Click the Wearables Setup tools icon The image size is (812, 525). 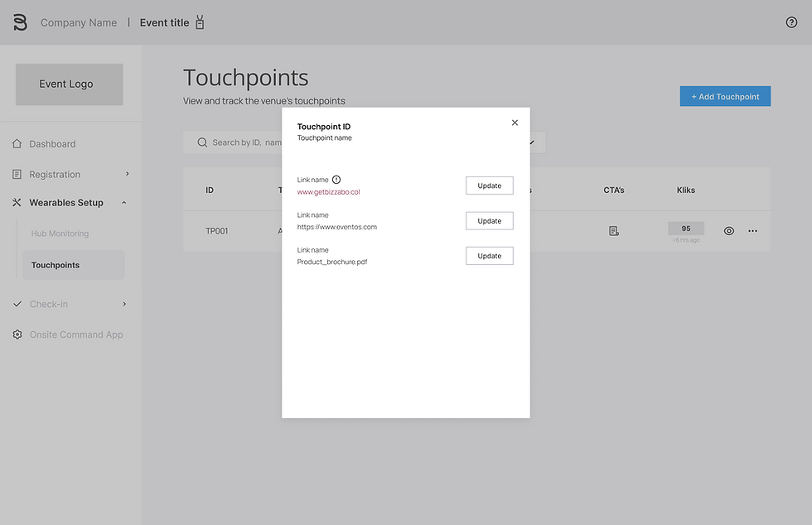pos(17,202)
